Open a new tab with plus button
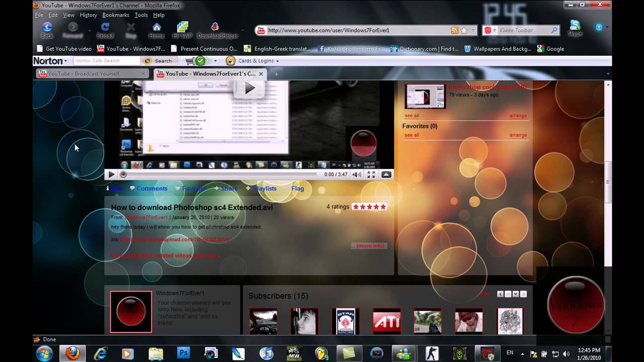 tap(275, 74)
